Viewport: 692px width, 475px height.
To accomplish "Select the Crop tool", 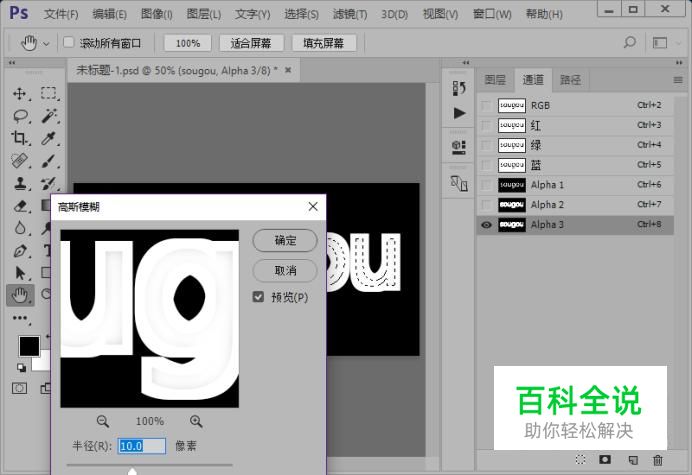I will click(x=19, y=138).
